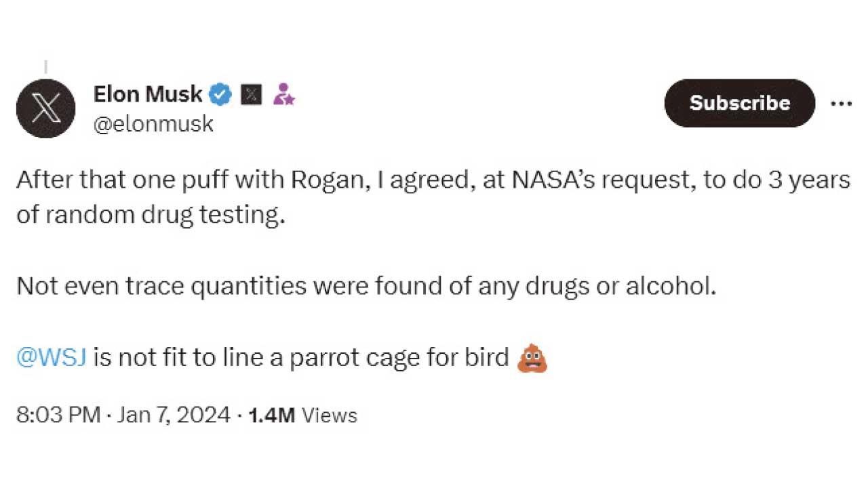Open the Elon Musk display name
This screenshot has height=488, width=868.
click(148, 94)
